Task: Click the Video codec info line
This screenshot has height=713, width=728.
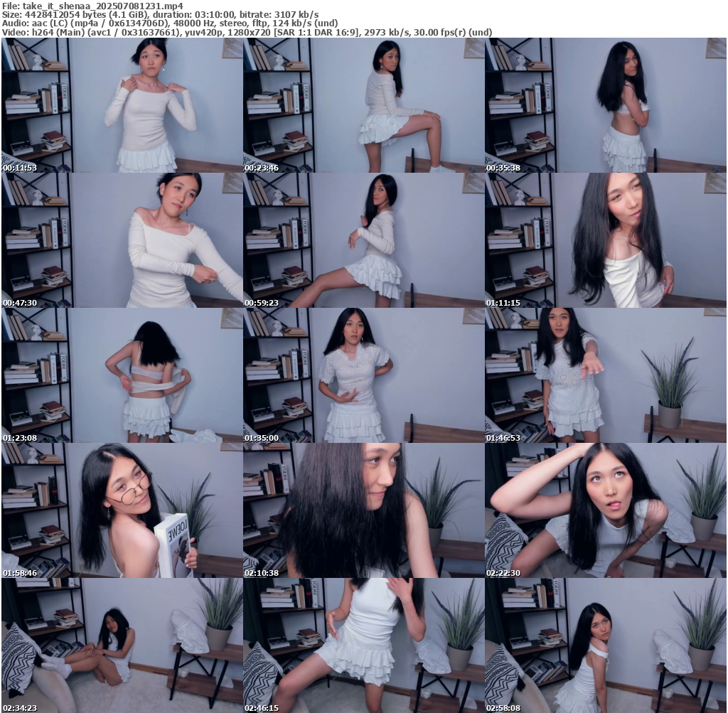Action: point(247,32)
